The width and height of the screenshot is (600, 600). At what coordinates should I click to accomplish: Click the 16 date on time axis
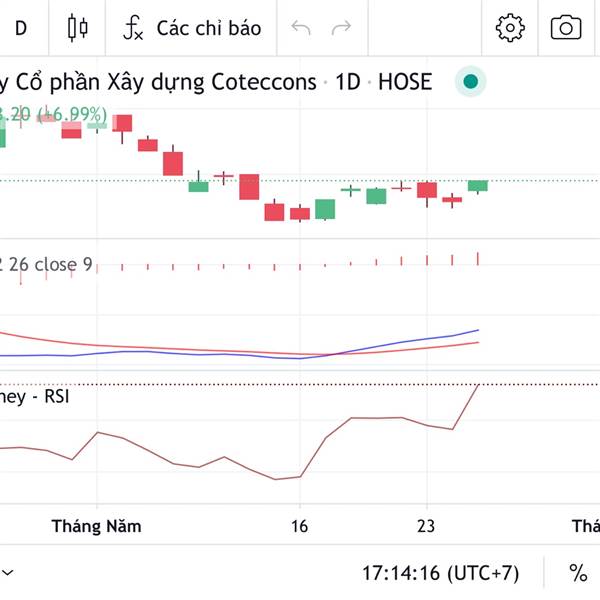click(x=298, y=526)
